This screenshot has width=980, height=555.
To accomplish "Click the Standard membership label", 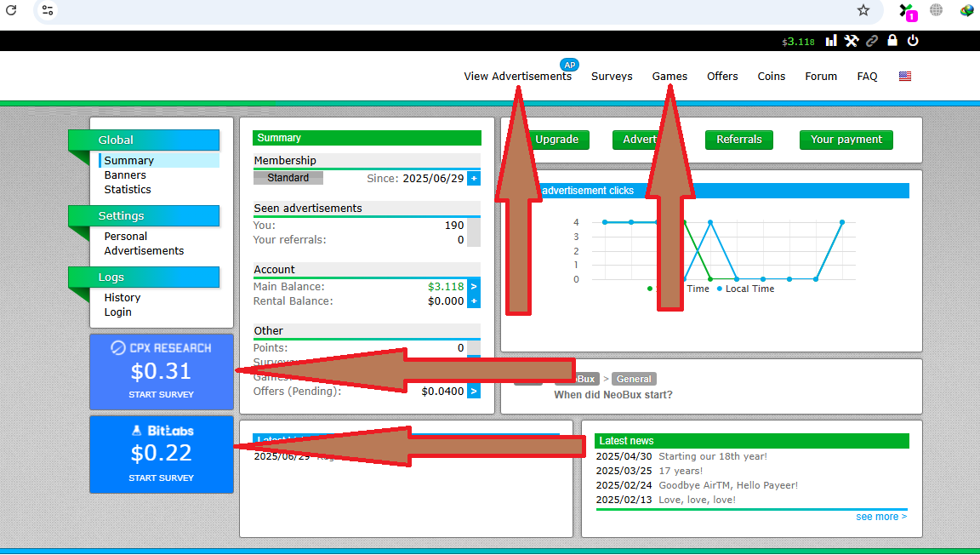I will tap(288, 178).
